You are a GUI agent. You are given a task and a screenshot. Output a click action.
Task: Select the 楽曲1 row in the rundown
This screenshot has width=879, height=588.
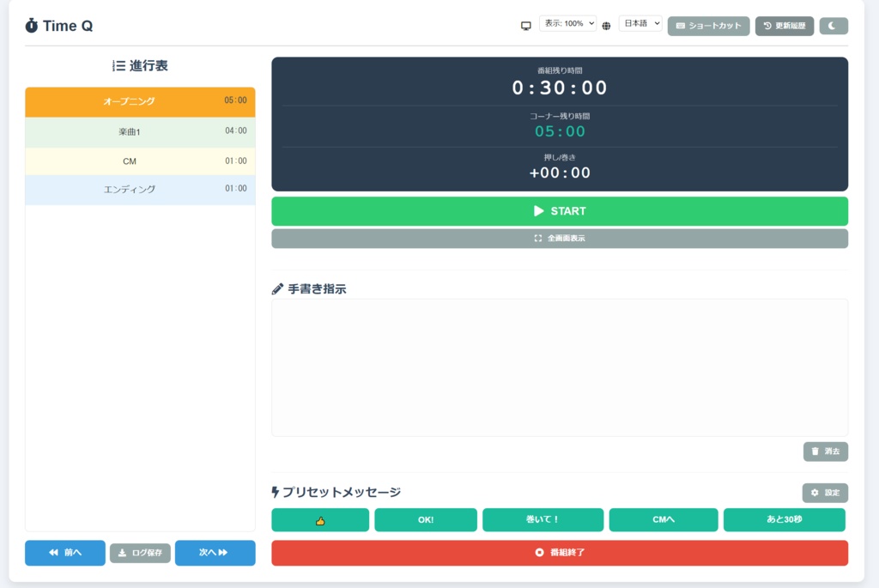tap(140, 130)
